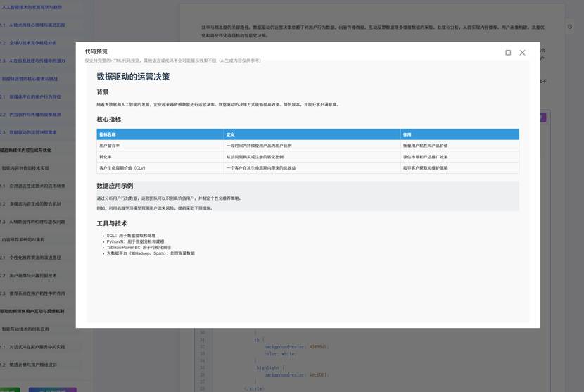Open outline item 人工智能技术的发展现状与趋势

coord(32,7)
